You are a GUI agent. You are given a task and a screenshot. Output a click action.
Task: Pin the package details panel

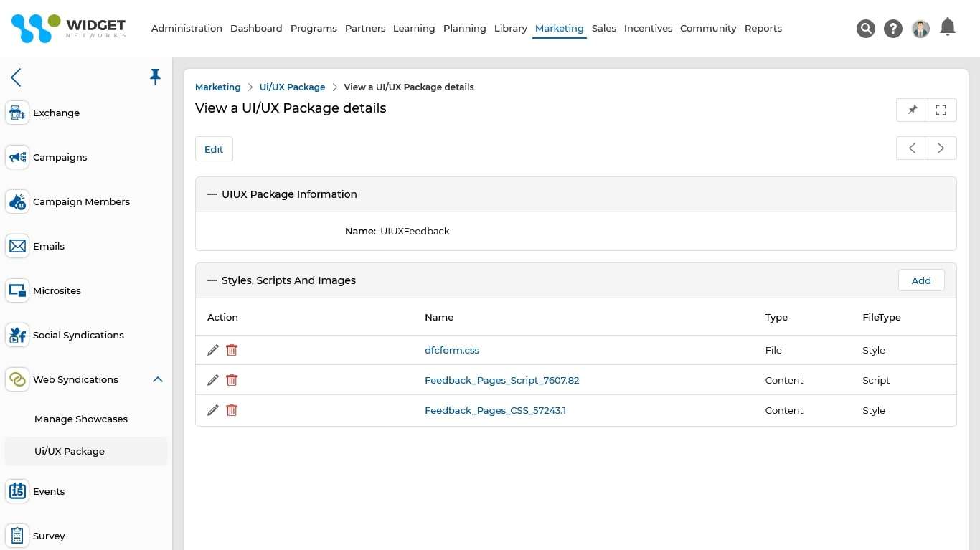(x=912, y=110)
